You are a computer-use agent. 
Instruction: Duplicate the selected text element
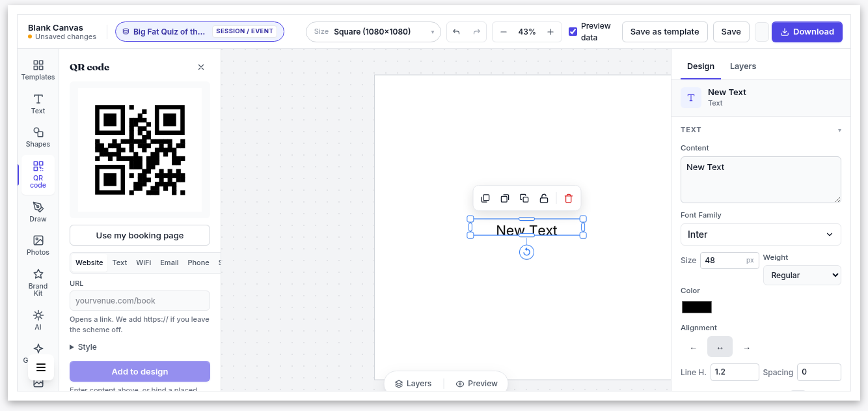pos(524,199)
